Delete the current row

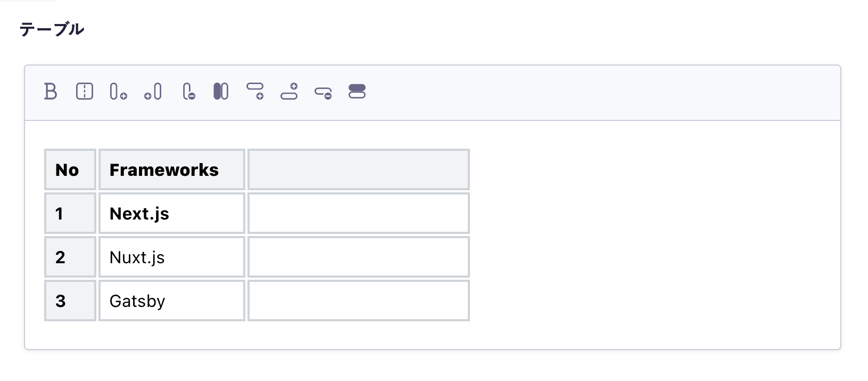(323, 92)
